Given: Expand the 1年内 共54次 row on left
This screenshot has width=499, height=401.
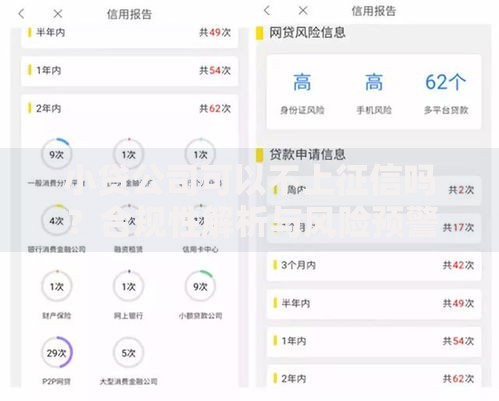Looking at the screenshot, I should coord(129,71).
